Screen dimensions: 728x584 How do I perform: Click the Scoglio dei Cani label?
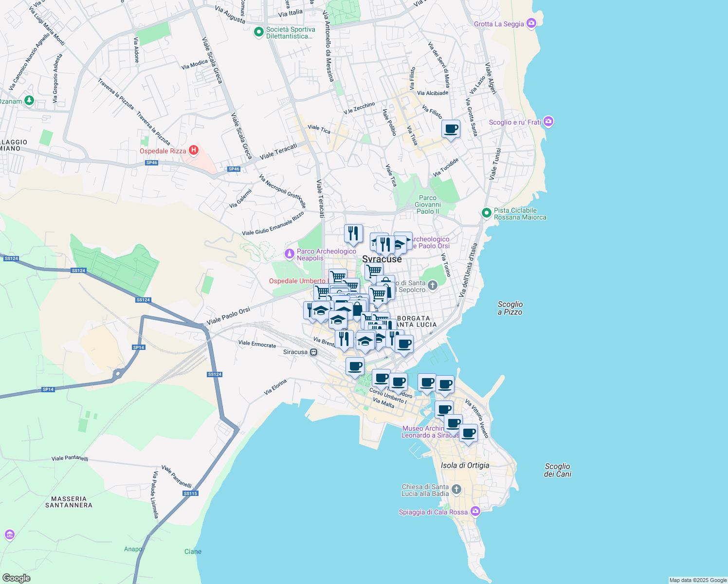click(x=558, y=470)
